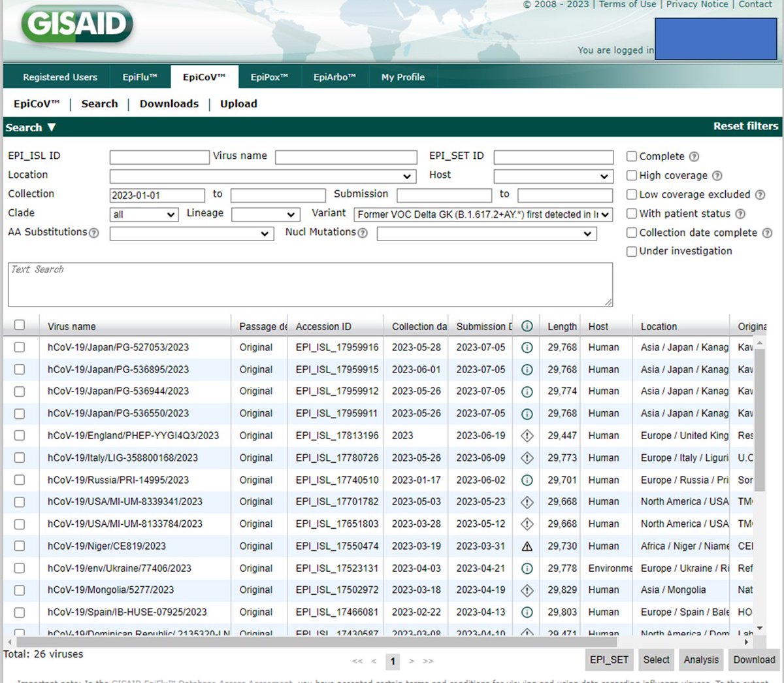Click warning diamond icon for England PHEP-YYGI4Q3 row
The image size is (784, 683).
(527, 436)
